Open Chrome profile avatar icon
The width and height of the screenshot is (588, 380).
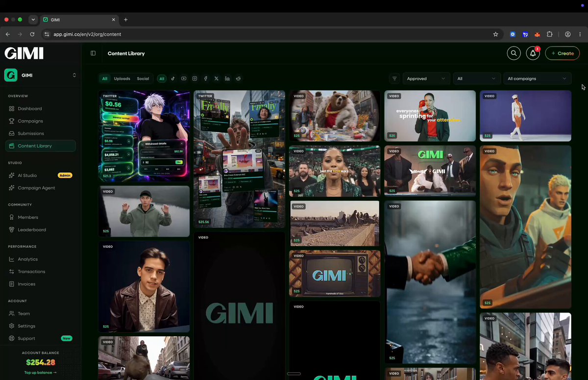(x=567, y=34)
